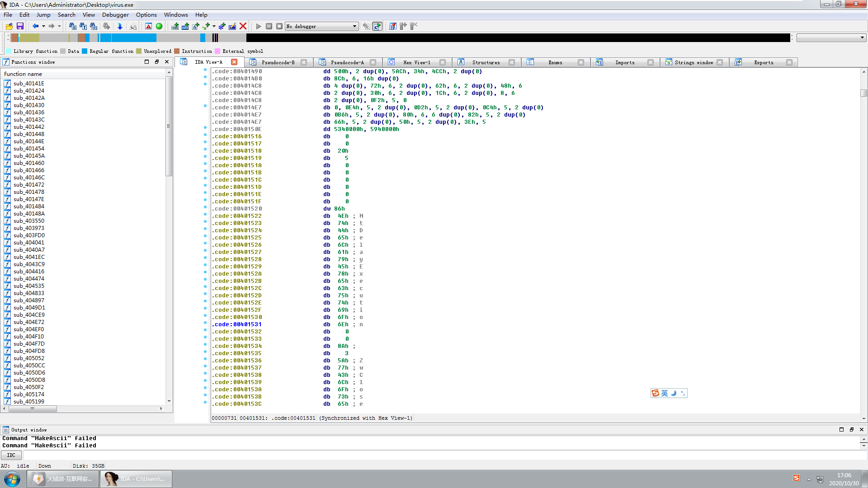The width and height of the screenshot is (868, 488).
Task: Click the start process play button
Action: 259,26
